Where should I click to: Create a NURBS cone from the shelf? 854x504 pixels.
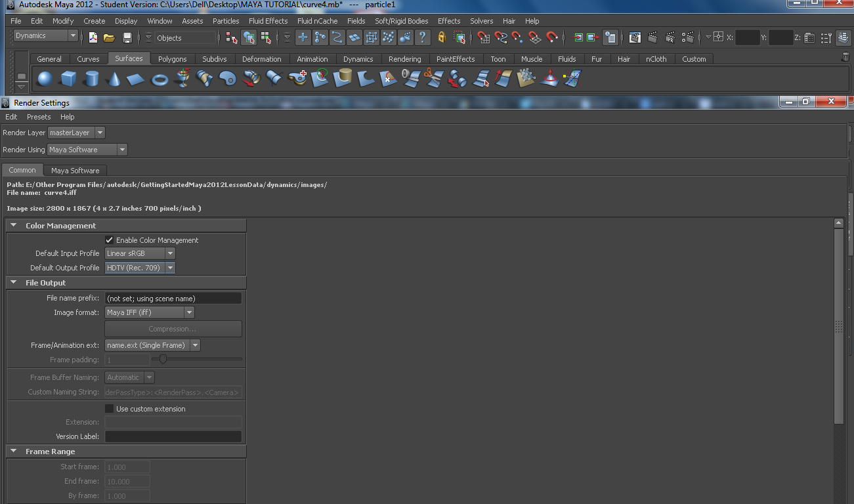point(114,79)
